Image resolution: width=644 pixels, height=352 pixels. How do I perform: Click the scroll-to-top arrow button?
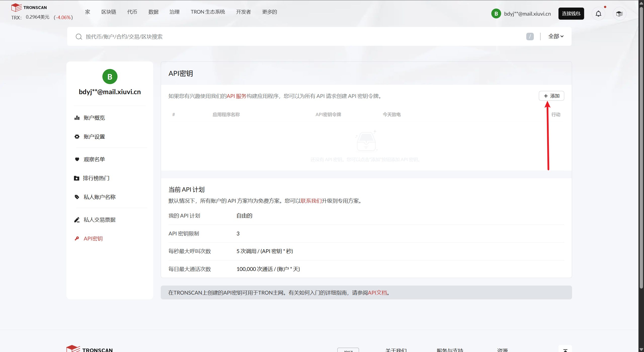pyautogui.click(x=565, y=349)
